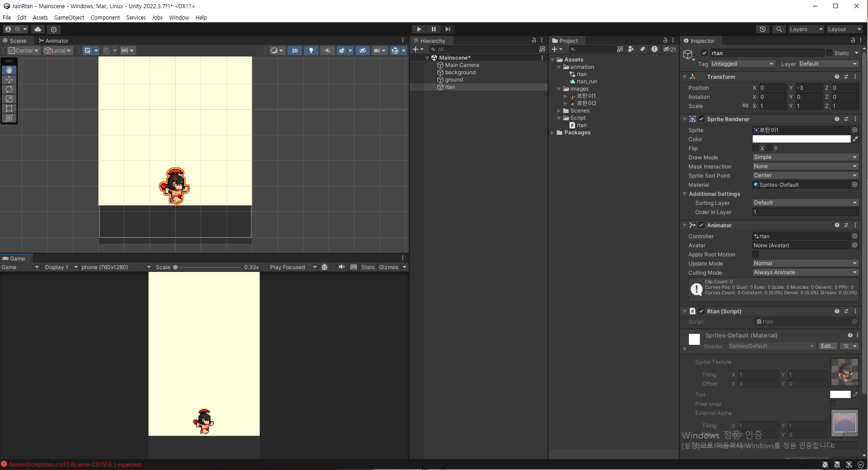Open Draw Mode dropdown
868x470 pixels.
pyautogui.click(x=805, y=158)
